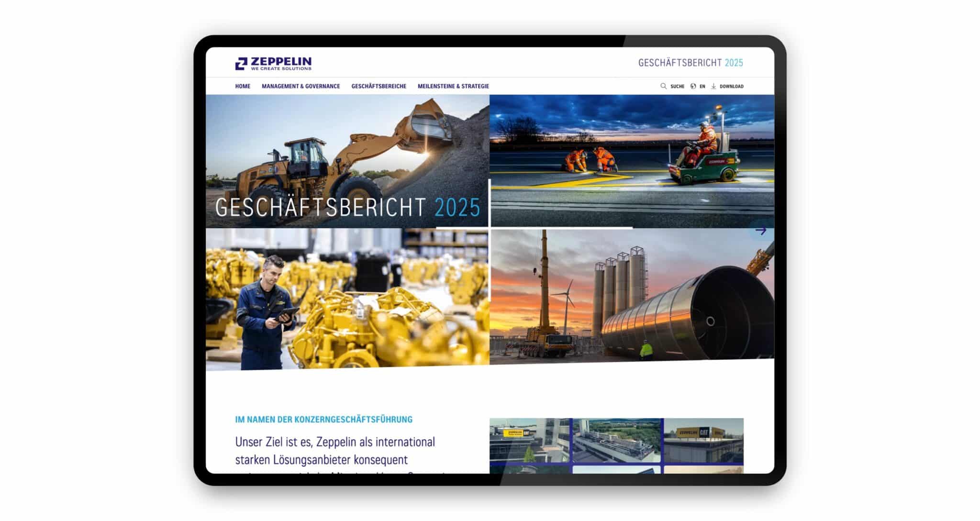This screenshot has height=521, width=980.
Task: Go to the HOME menu item
Action: 243,86
